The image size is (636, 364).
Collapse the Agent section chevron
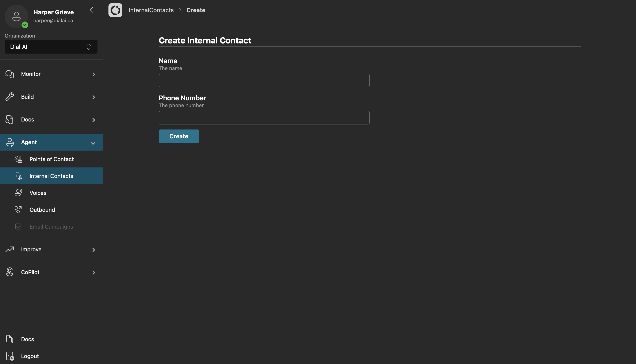point(93,143)
